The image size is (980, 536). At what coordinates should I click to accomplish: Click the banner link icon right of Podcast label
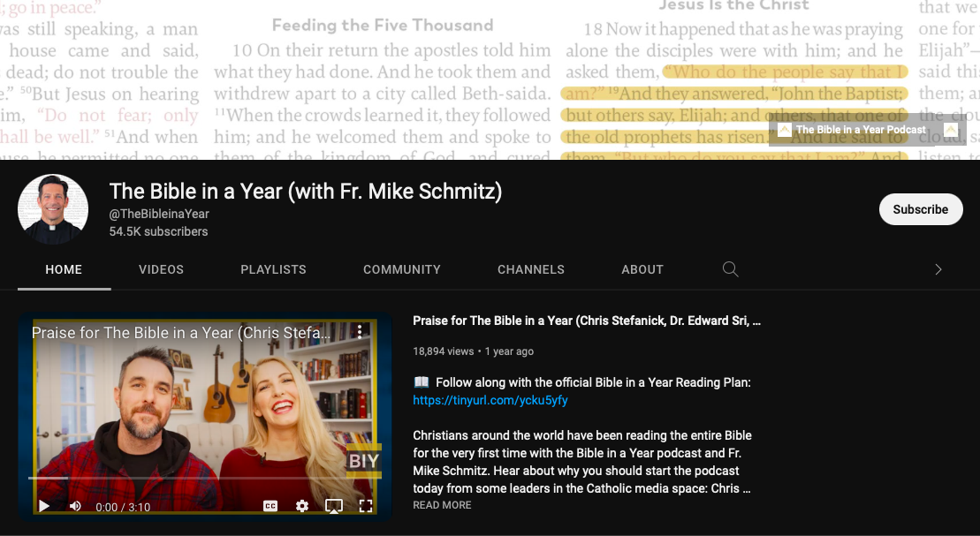tap(950, 130)
